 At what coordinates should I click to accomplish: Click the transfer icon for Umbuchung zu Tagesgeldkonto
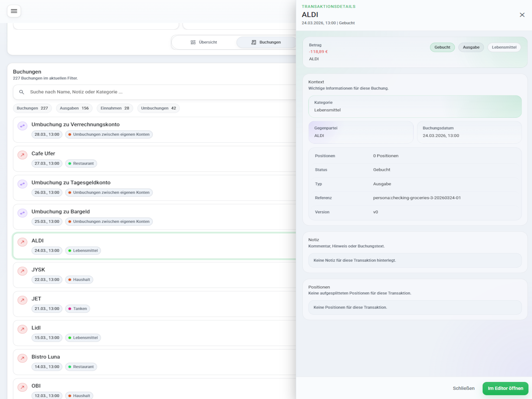22,184
